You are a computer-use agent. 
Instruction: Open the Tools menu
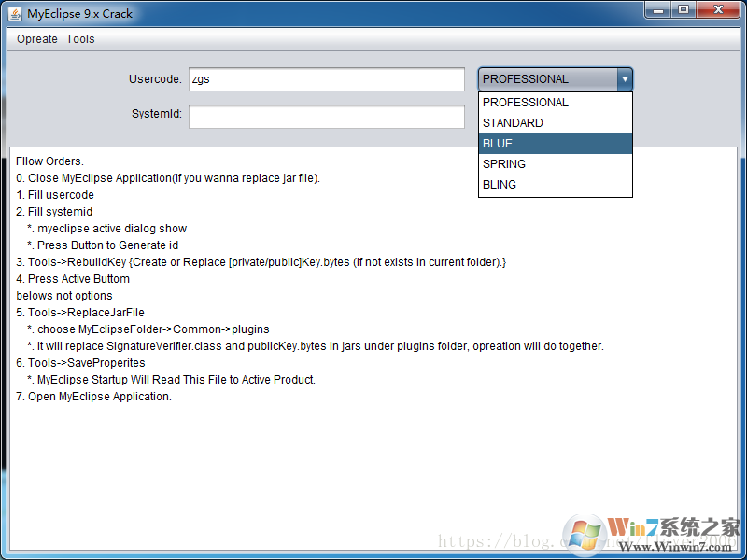80,39
